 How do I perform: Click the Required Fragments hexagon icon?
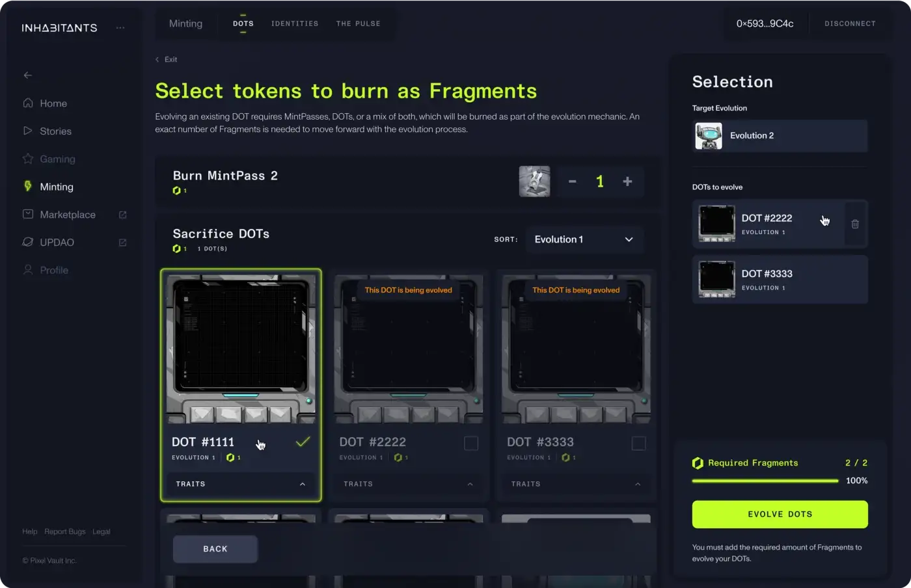pos(698,463)
